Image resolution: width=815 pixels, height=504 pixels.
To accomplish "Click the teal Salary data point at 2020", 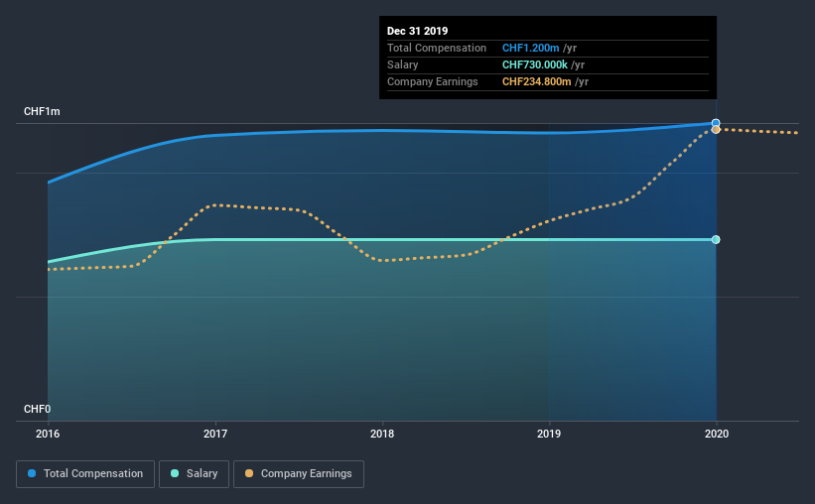I will click(716, 239).
